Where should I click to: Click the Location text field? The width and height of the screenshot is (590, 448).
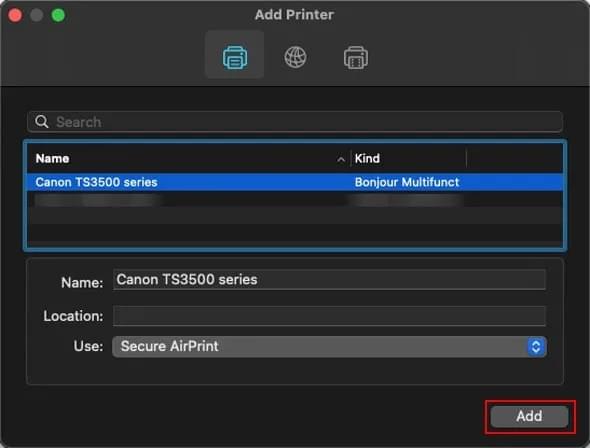tap(329, 315)
